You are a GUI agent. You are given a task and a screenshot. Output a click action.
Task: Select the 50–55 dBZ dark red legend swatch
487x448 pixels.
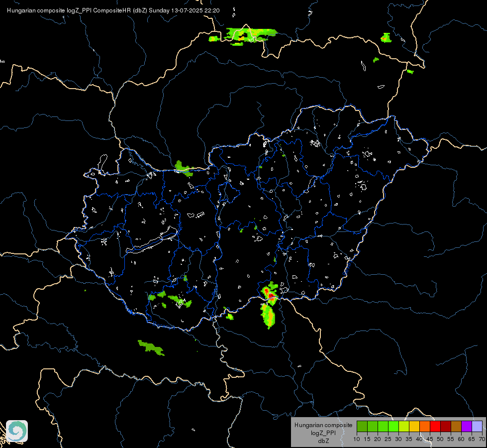click(x=446, y=426)
